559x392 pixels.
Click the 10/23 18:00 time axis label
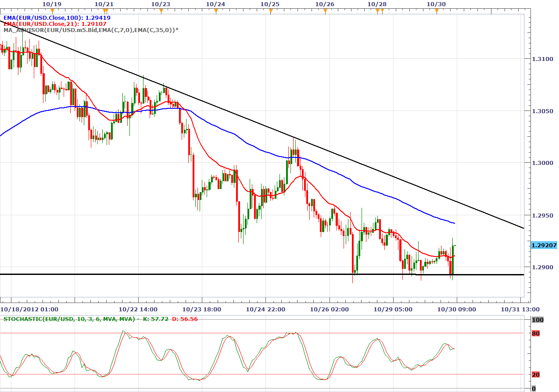(201, 309)
